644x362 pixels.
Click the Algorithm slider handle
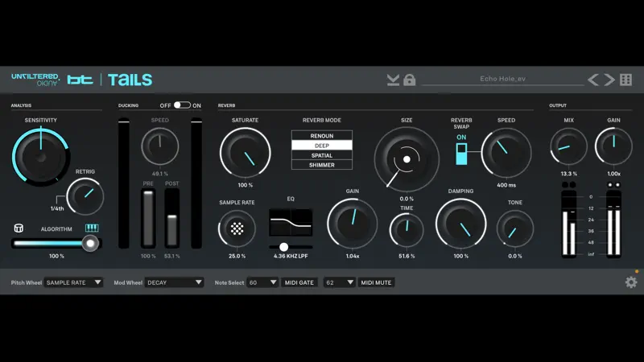click(x=90, y=244)
